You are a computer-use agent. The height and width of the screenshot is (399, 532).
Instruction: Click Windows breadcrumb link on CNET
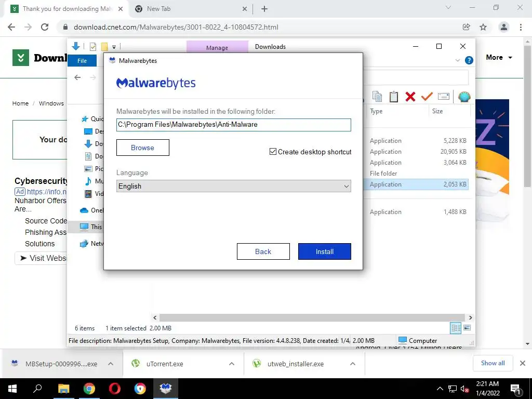click(51, 103)
